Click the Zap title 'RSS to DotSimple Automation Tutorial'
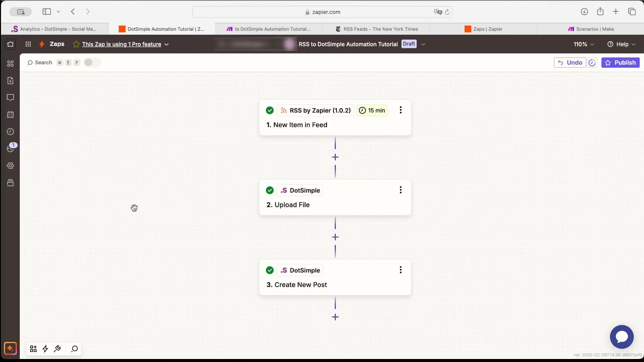The height and width of the screenshot is (362, 644). click(348, 44)
